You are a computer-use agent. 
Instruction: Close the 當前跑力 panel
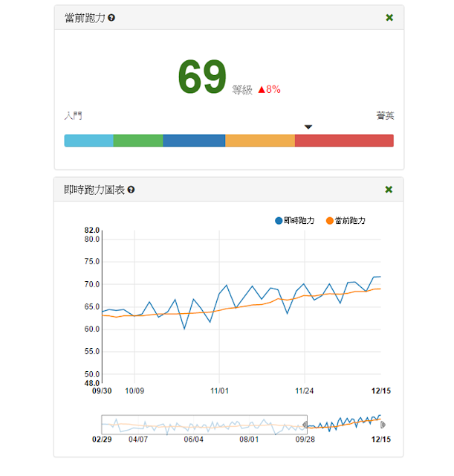point(389,18)
